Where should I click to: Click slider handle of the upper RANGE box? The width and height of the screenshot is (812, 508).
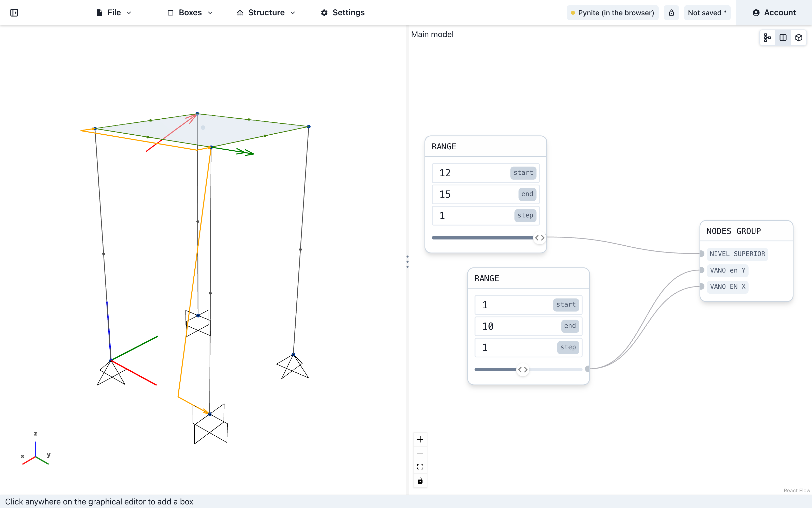coord(539,238)
